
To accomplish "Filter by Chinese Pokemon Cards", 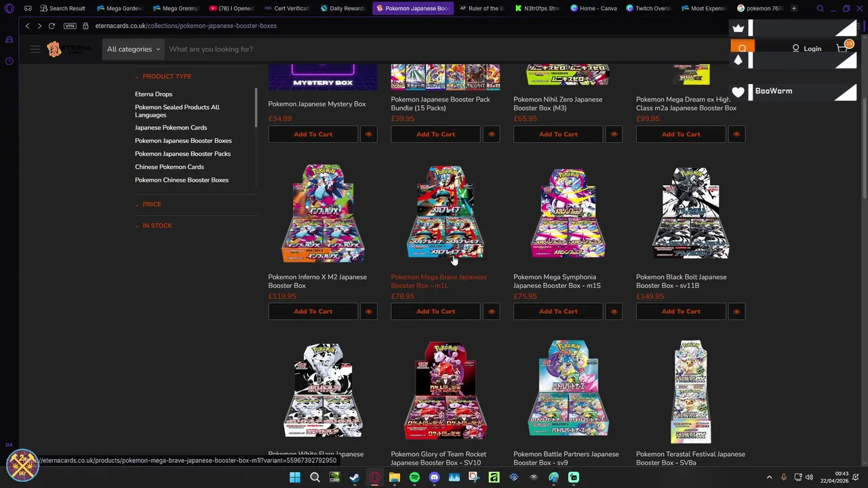I will (169, 167).
